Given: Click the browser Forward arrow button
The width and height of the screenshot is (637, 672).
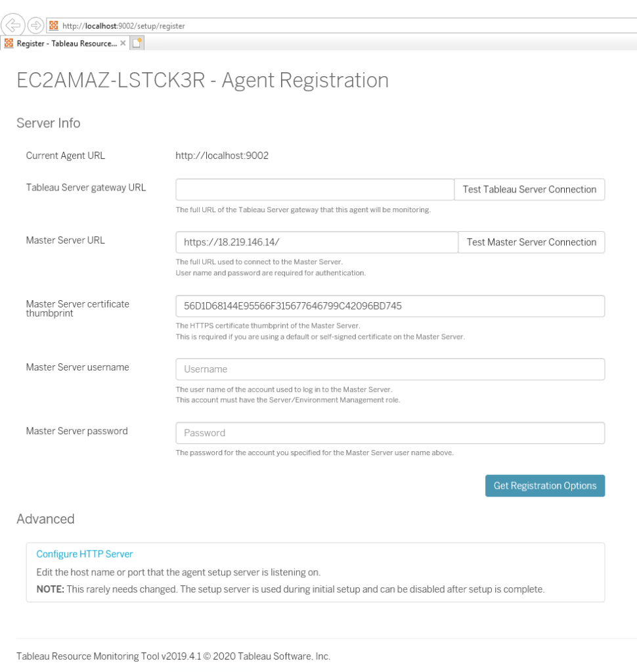Looking at the screenshot, I should point(35,26).
